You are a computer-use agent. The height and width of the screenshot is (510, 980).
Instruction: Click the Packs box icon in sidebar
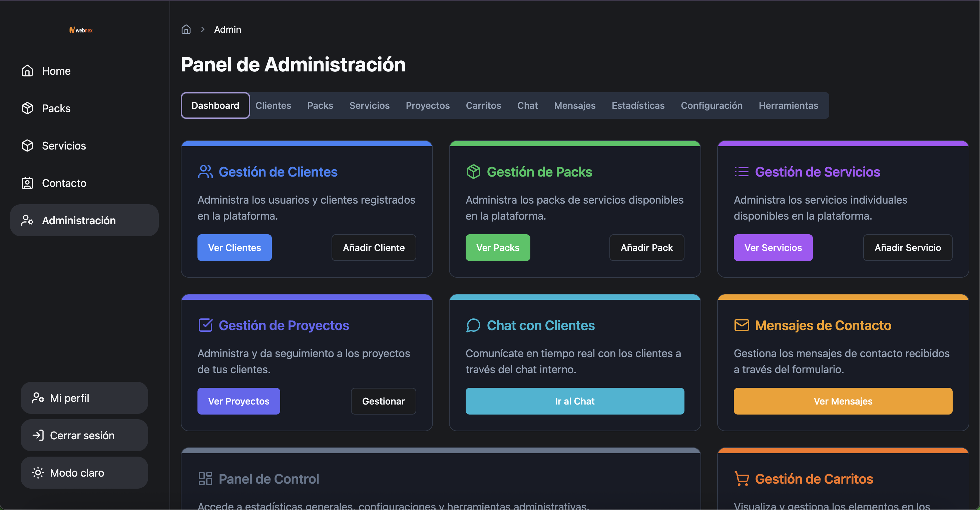[27, 108]
